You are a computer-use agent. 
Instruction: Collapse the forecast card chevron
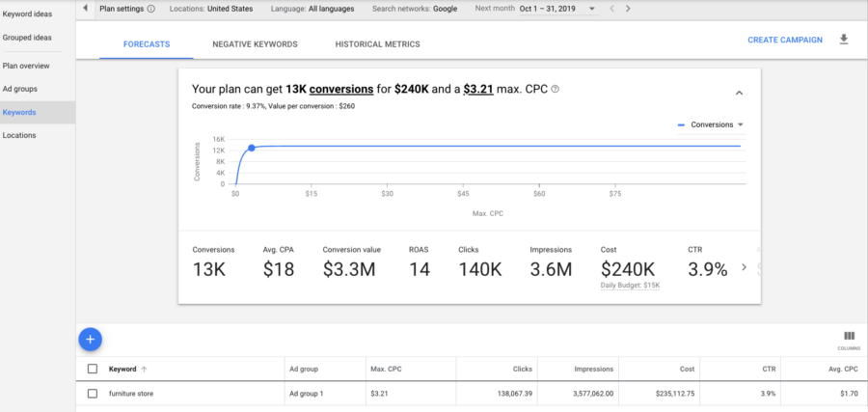tap(739, 93)
